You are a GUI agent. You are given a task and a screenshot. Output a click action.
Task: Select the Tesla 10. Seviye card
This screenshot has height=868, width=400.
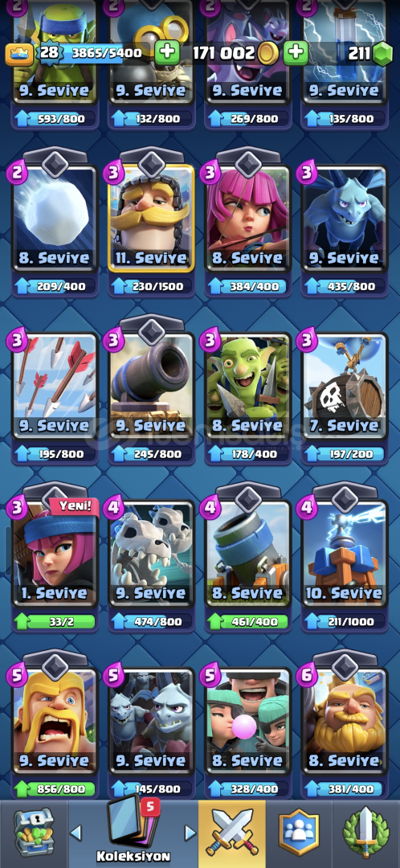pos(344,552)
